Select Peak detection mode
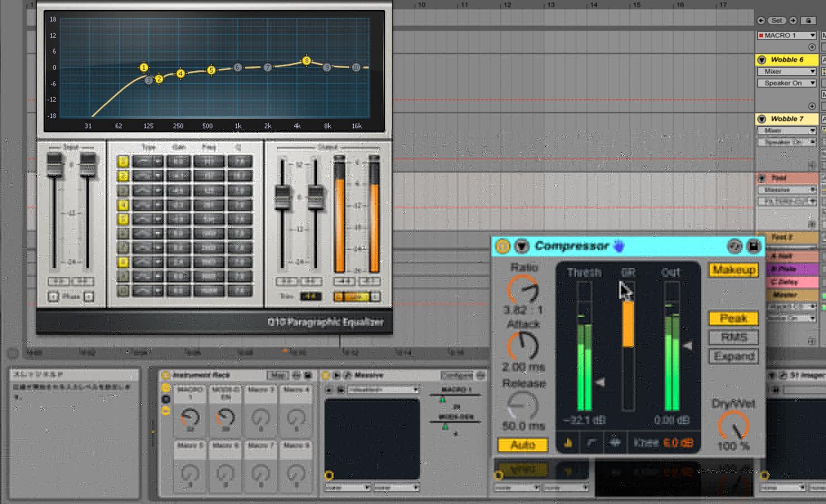Screen dimensions: 826x504 pyautogui.click(x=734, y=318)
